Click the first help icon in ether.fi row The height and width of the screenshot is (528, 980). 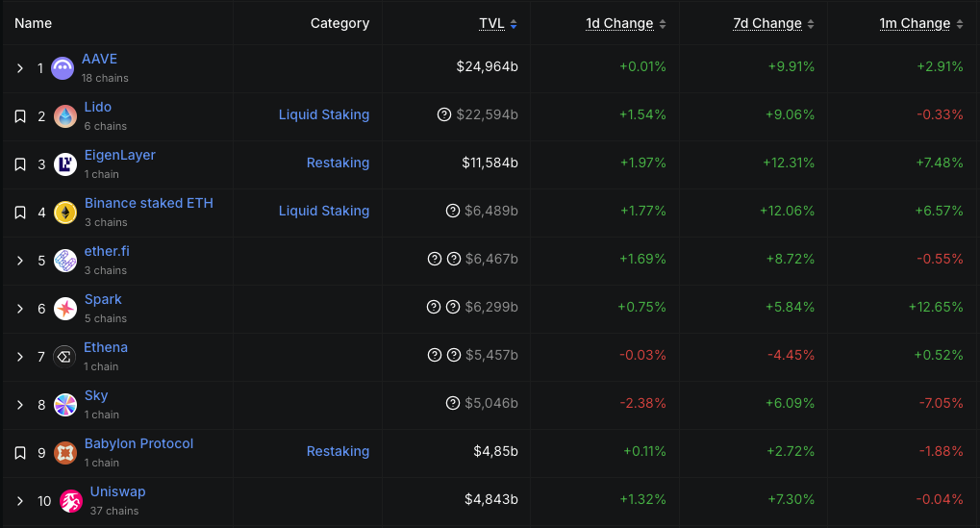[435, 259]
